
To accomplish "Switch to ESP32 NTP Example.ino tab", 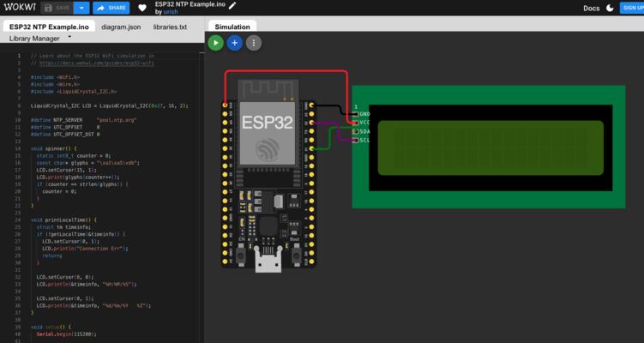I will pyautogui.click(x=49, y=27).
